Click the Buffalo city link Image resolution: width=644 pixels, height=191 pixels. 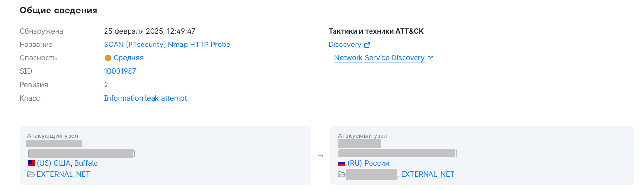(x=86, y=163)
